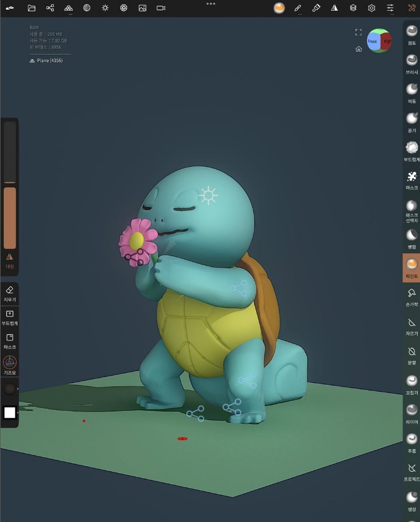This screenshot has height=522, width=420.
Task: Open the scene hierarchy menu
Action: (x=50, y=8)
